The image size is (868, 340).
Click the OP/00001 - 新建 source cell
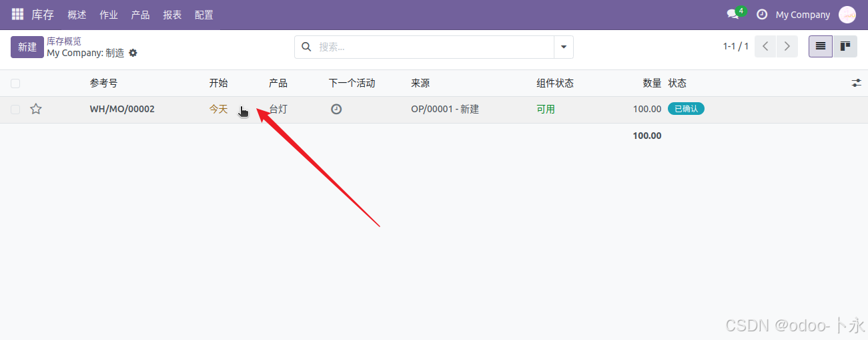pyautogui.click(x=445, y=109)
